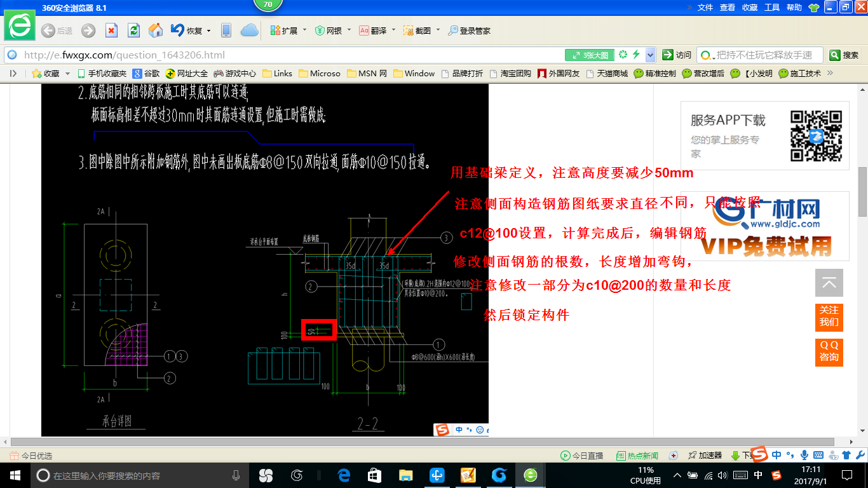The height and width of the screenshot is (488, 868).
Task: Refresh the page with the reload icon
Action: point(133,30)
